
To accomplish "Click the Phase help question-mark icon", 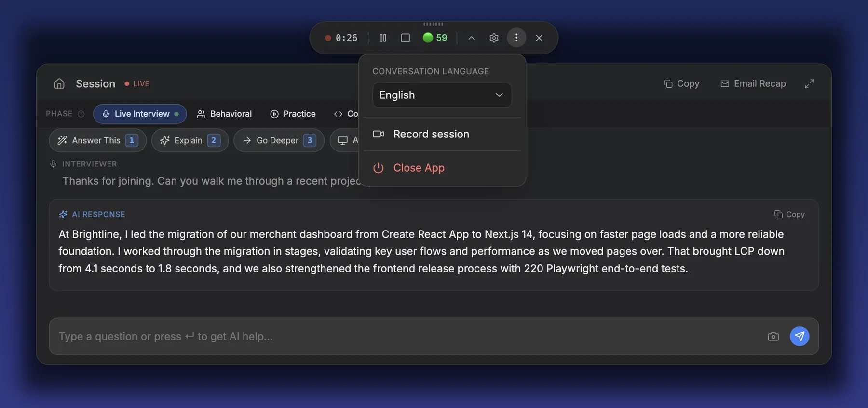I will 81,114.
